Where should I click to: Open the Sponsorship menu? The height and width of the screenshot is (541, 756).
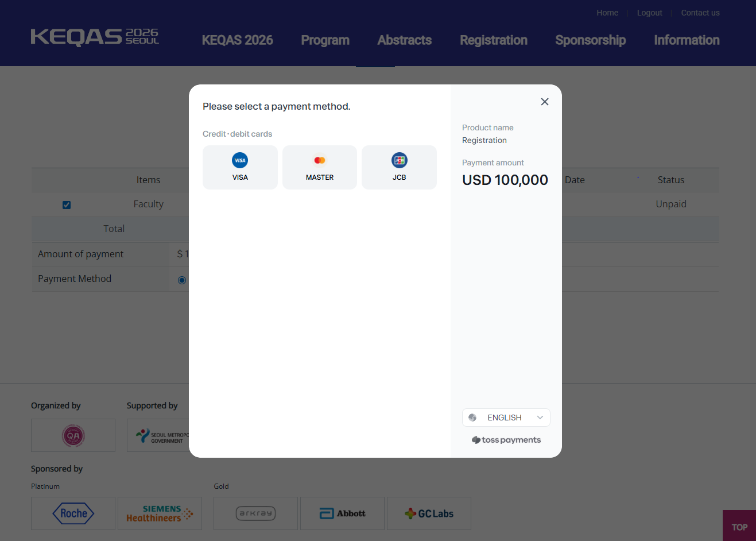click(x=590, y=40)
